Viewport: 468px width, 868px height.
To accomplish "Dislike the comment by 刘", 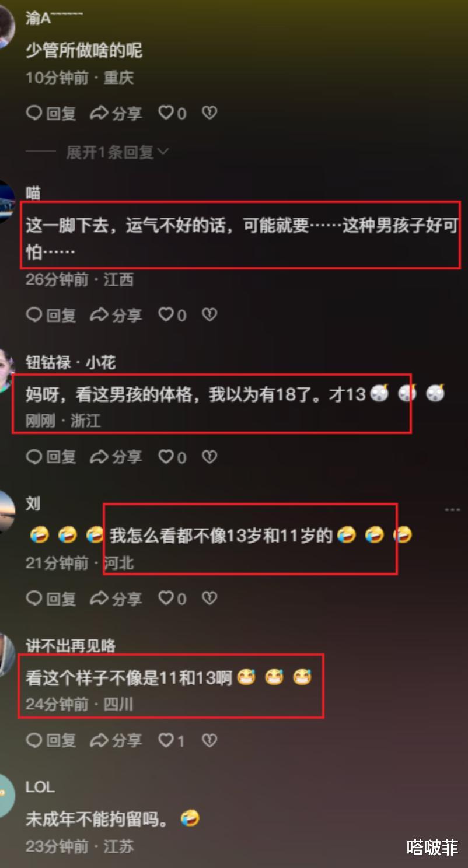I will tap(209, 598).
